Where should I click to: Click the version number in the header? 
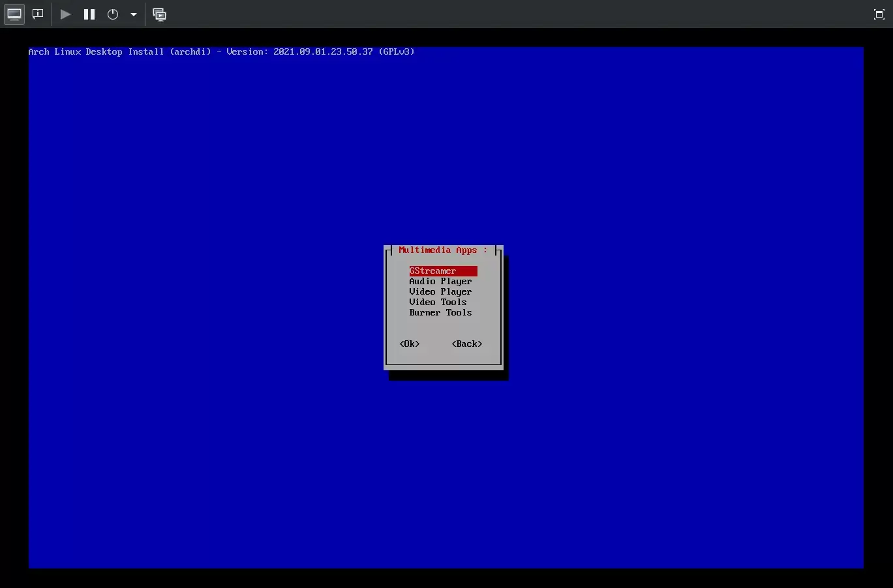point(323,51)
